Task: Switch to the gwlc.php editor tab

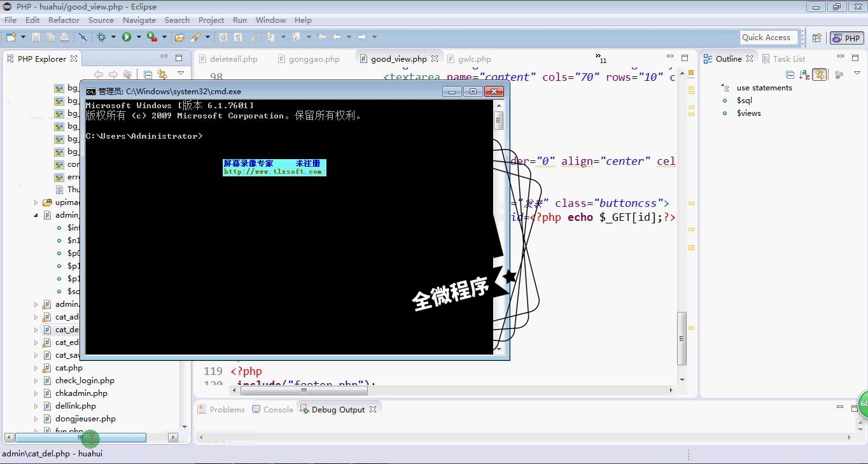Action: pyautogui.click(x=469, y=59)
